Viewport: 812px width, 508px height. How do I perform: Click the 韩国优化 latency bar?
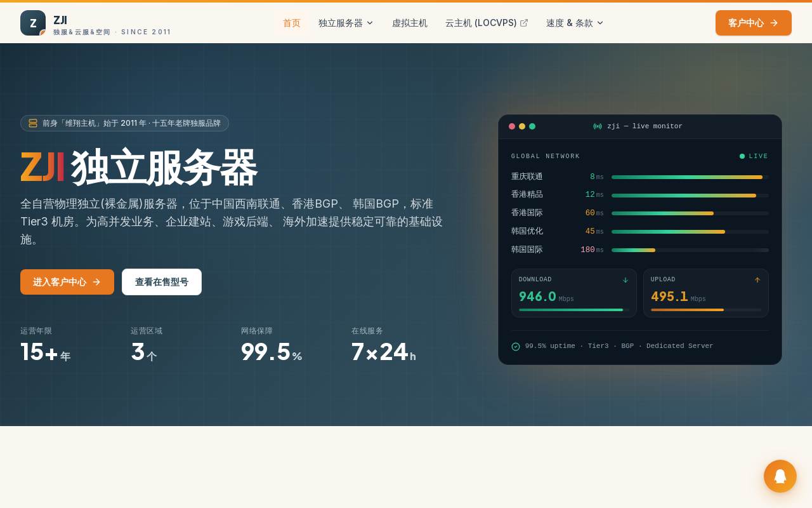click(x=690, y=232)
